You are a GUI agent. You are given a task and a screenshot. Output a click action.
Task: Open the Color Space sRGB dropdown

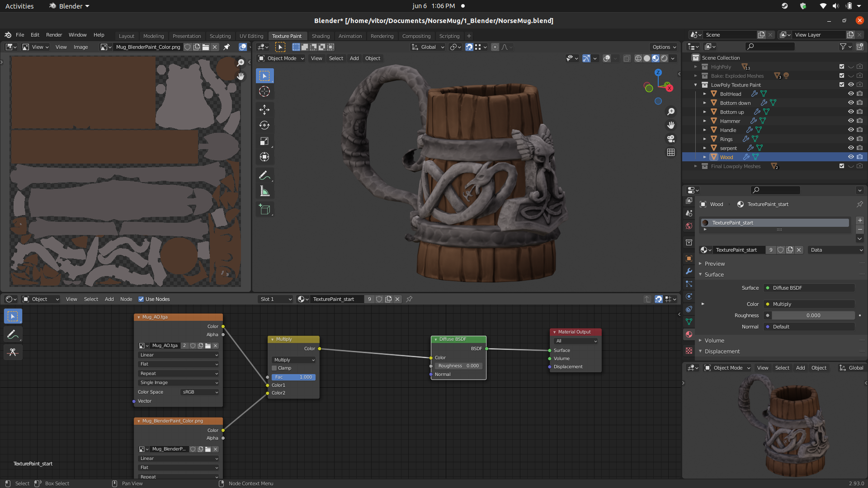(200, 392)
